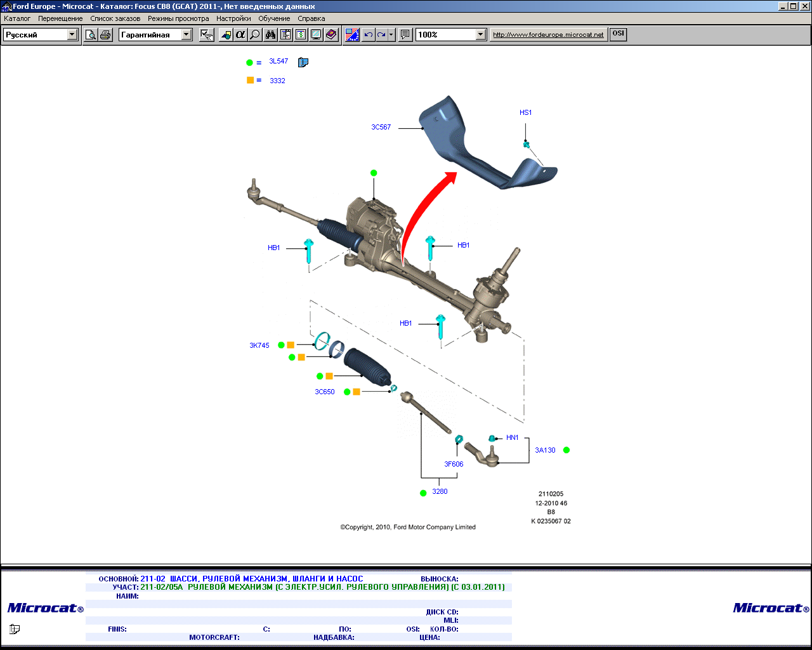Open the Справка menu
Screen dimensions: 812x650
[311, 18]
